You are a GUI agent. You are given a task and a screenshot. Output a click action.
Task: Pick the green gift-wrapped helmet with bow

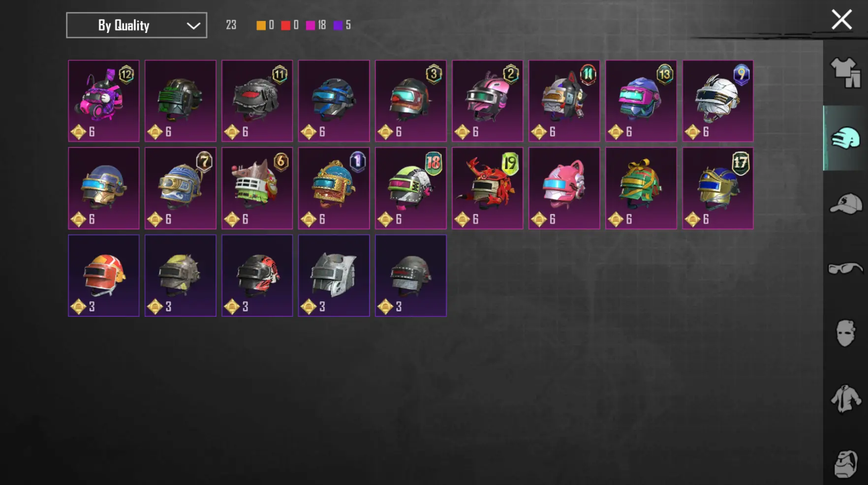click(x=641, y=188)
